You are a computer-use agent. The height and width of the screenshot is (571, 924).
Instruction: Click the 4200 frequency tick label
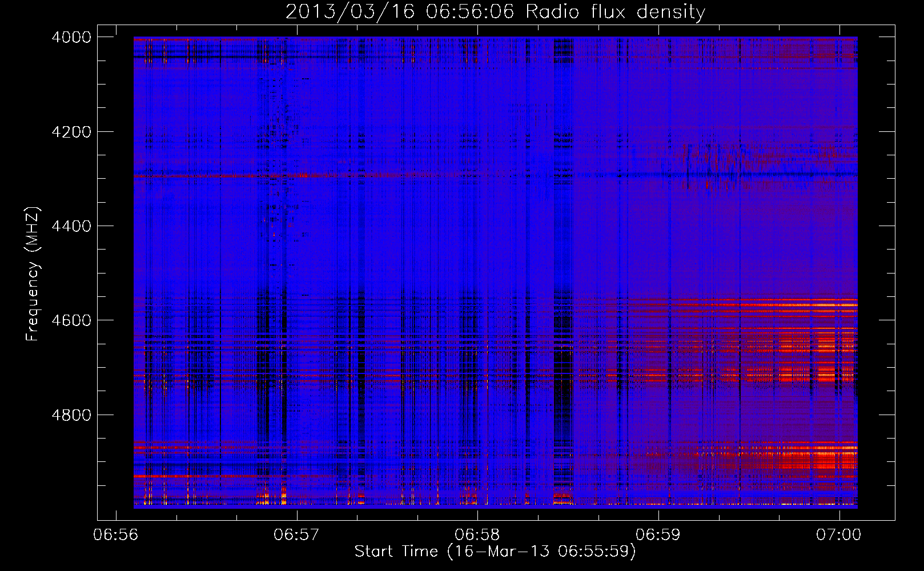[71, 132]
